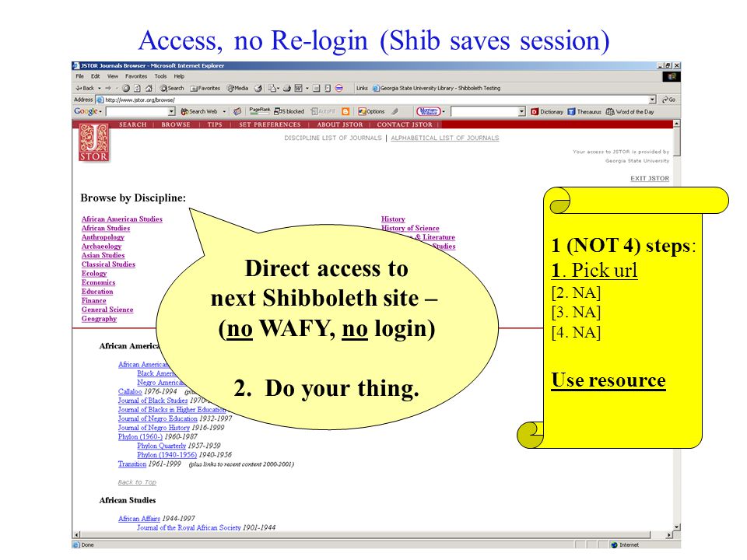Open the Search pane in toolbar

click(171, 88)
